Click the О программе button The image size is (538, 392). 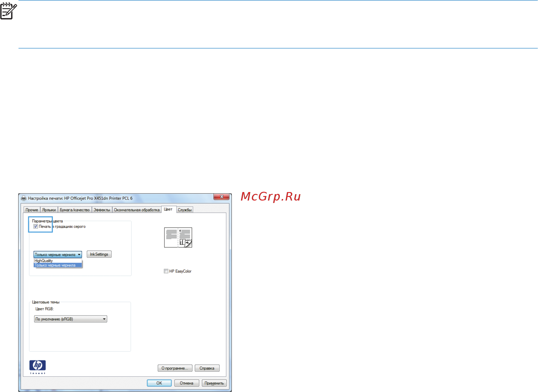tap(175, 368)
